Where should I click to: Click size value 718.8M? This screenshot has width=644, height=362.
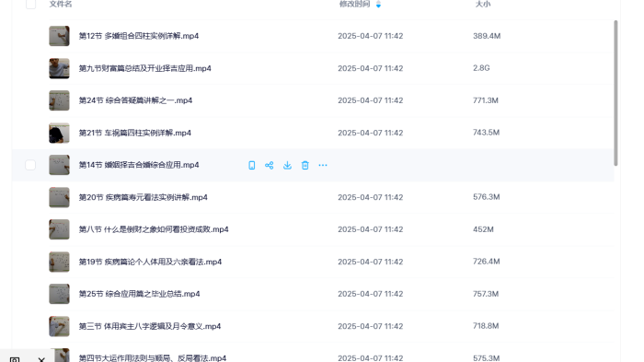coord(486,326)
